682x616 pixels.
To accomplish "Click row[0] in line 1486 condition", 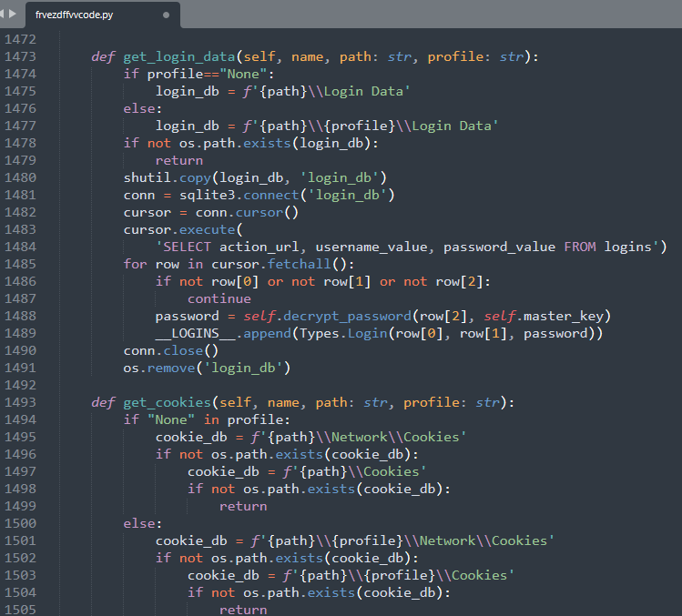I will 235,282.
